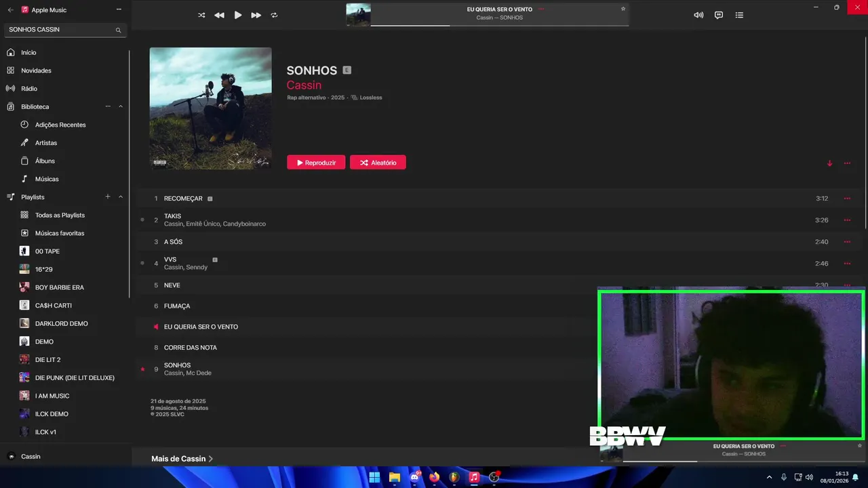Open the volume control speaker icon
Viewport: 868px width, 488px height.
click(698, 15)
